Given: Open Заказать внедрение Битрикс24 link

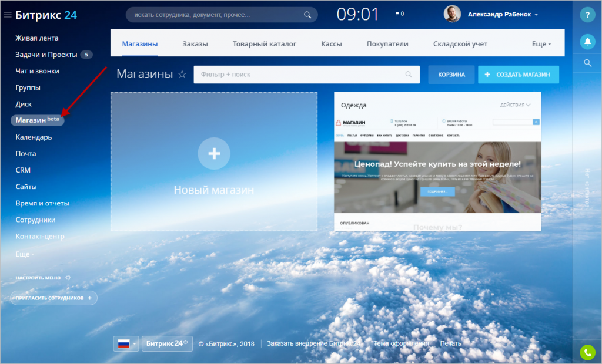Looking at the screenshot, I should point(314,343).
